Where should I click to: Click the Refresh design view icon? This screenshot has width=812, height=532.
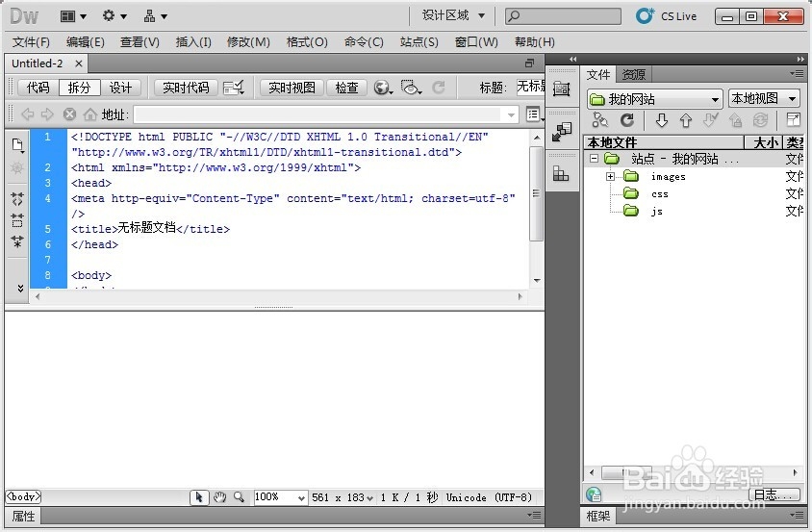click(438, 88)
